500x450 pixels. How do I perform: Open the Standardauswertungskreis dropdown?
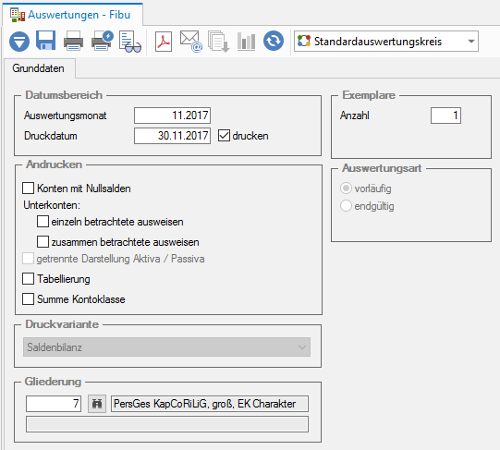tap(386, 41)
